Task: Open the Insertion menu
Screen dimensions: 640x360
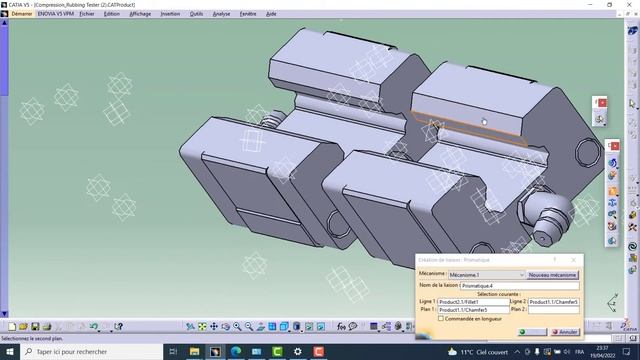Action: [170, 14]
